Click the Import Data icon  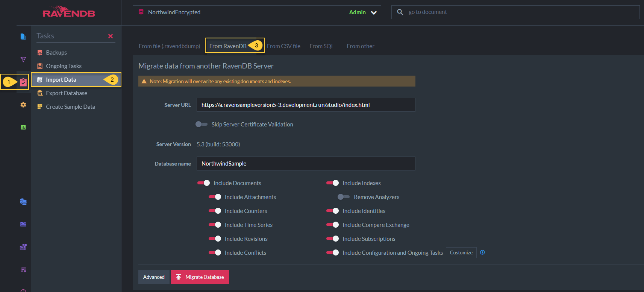tap(40, 80)
